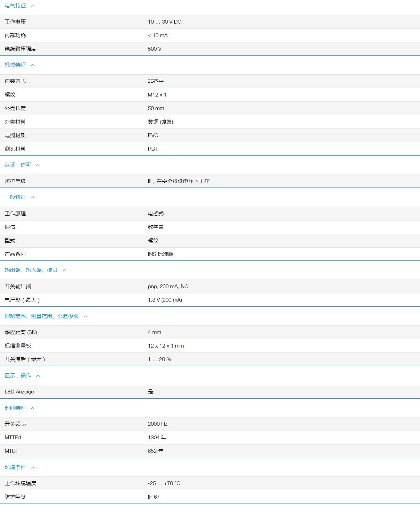Click the 探测范围、测量范围、公差极限 title text
Viewport: 420px width, 507px height.
[42, 316]
